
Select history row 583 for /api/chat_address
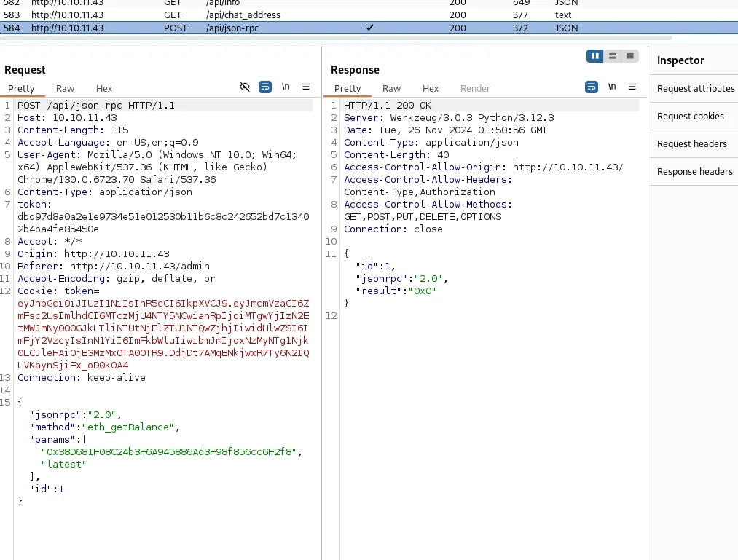click(369, 15)
